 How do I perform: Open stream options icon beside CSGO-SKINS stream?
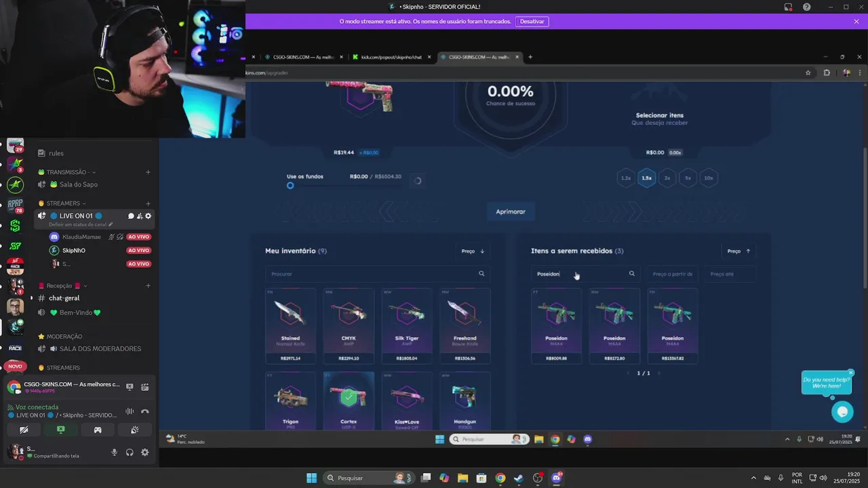(144, 387)
